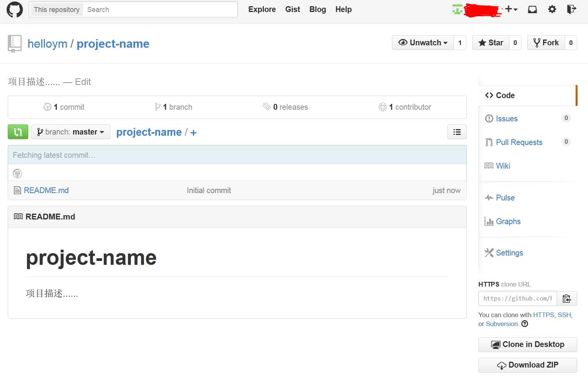View the 1 branch list
Viewport: 588px width, 392px height.
[173, 107]
